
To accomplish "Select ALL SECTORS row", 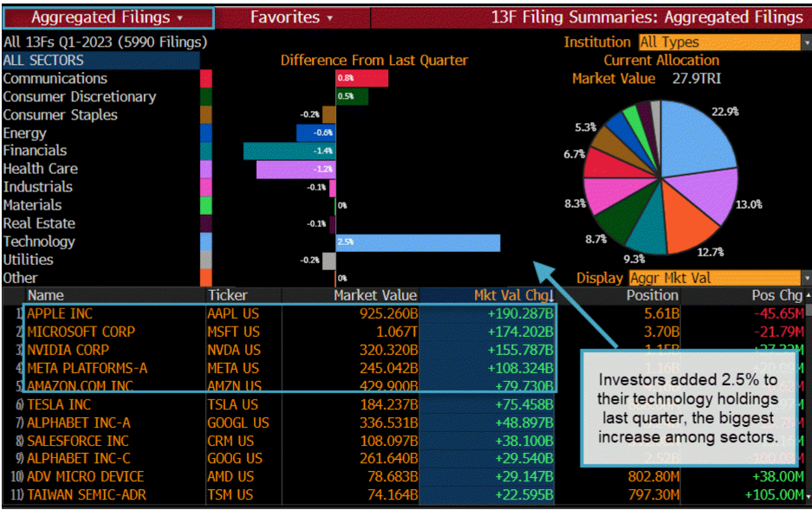I will tap(101, 60).
